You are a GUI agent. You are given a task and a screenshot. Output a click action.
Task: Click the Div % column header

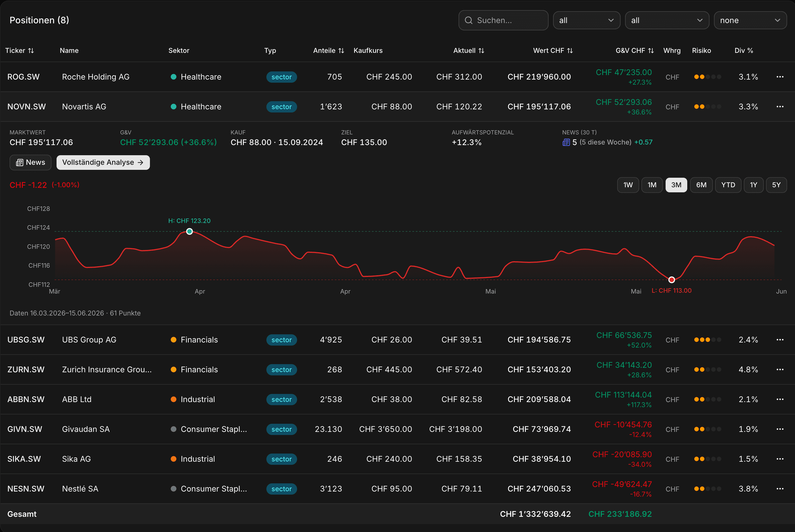click(744, 51)
